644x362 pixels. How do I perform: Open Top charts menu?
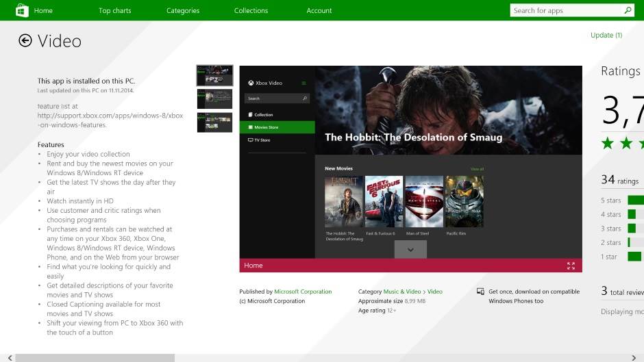pyautogui.click(x=114, y=11)
